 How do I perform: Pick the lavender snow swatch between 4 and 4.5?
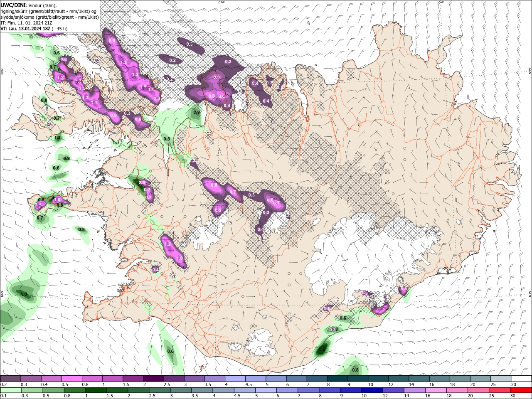point(234,378)
